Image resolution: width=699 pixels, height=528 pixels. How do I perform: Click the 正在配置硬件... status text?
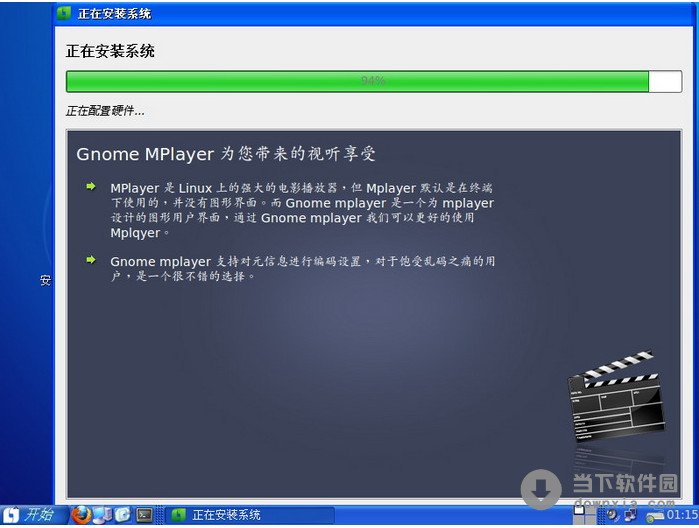[105, 111]
